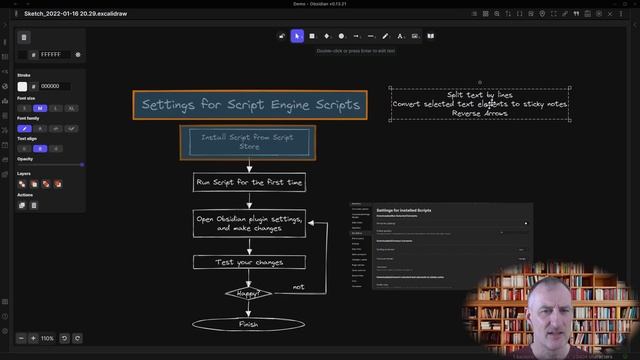Click the Opacity slider handle
The width and height of the screenshot is (640, 360).
82,165
